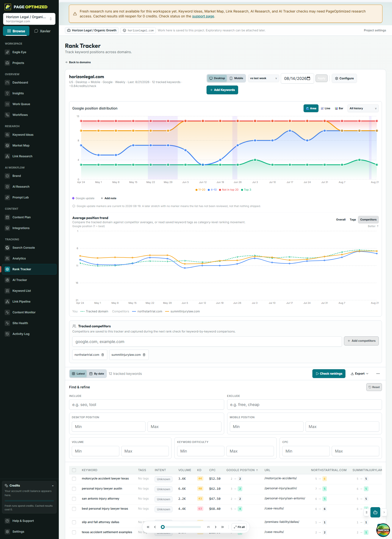
Task: Open Content Plan item
Action: click(29, 217)
